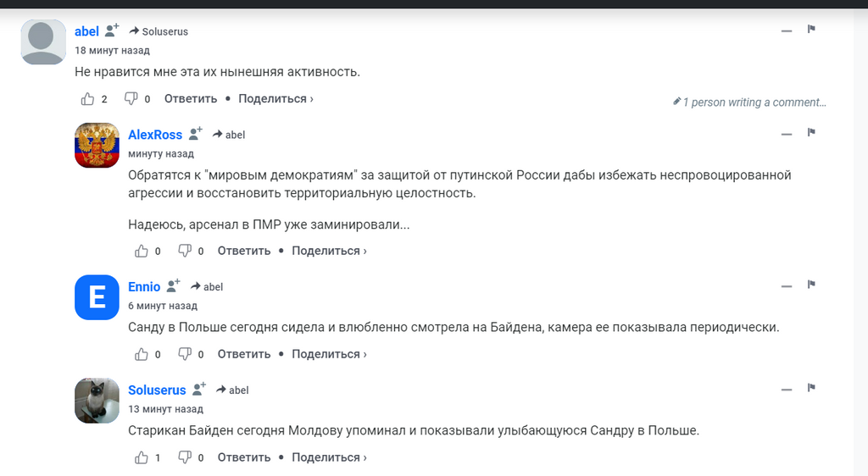Viewport: 868px width, 476px height.
Task: Click AlexRoss's coat-of-arms avatar
Action: tap(97, 145)
